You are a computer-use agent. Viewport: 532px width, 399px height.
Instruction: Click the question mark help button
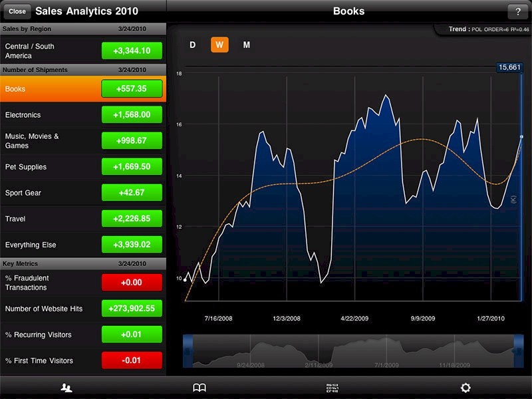517,11
